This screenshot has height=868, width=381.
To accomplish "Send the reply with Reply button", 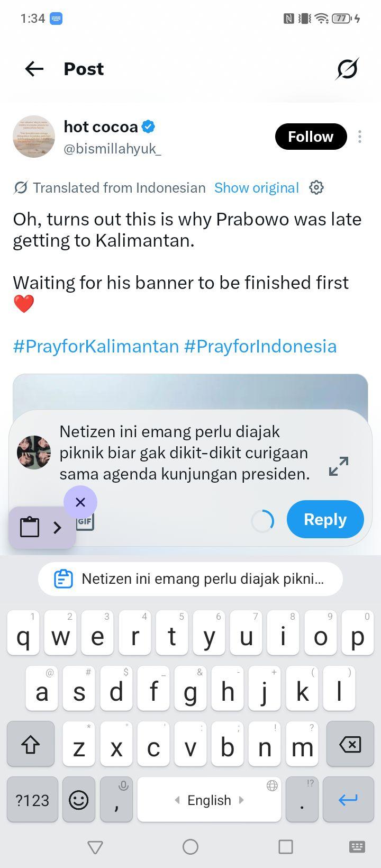I will (x=325, y=519).
